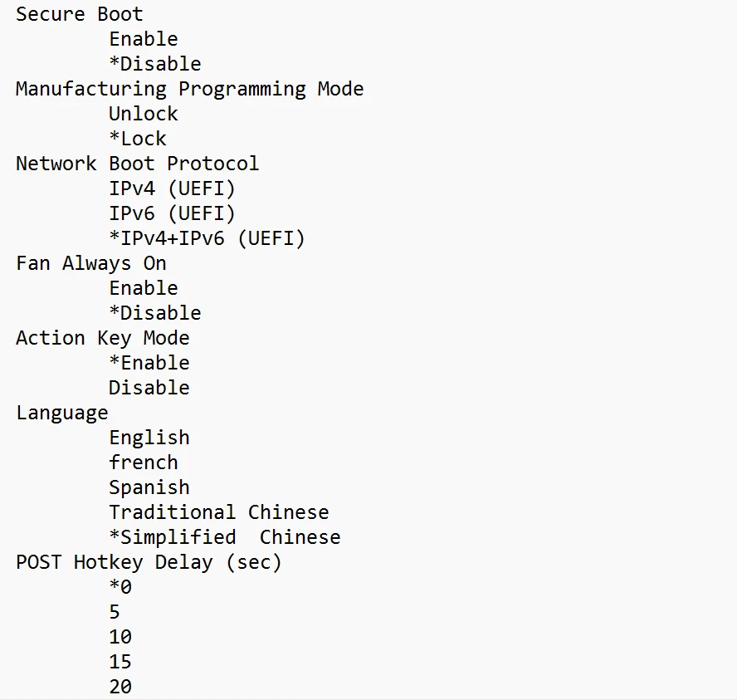This screenshot has height=700, width=737.
Task: Select Enable under Secure Boot
Action: 144,39
